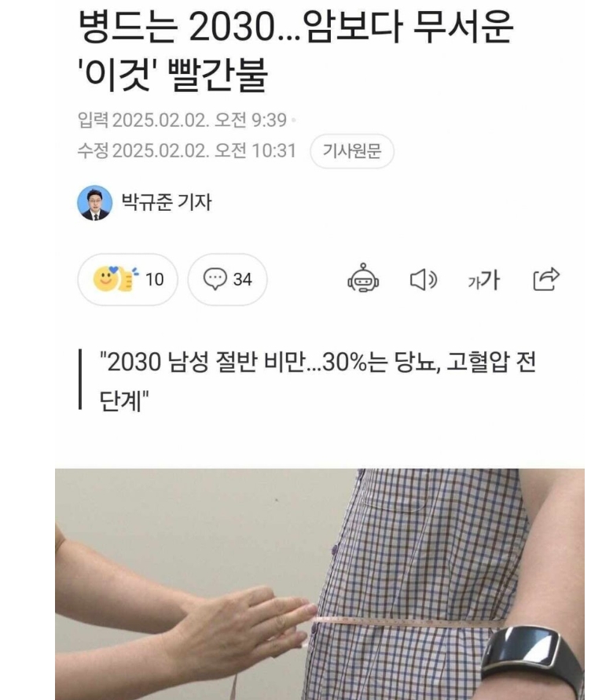The height and width of the screenshot is (700, 591).
Task: View reporter 박규준's profile photo
Action: 94,203
